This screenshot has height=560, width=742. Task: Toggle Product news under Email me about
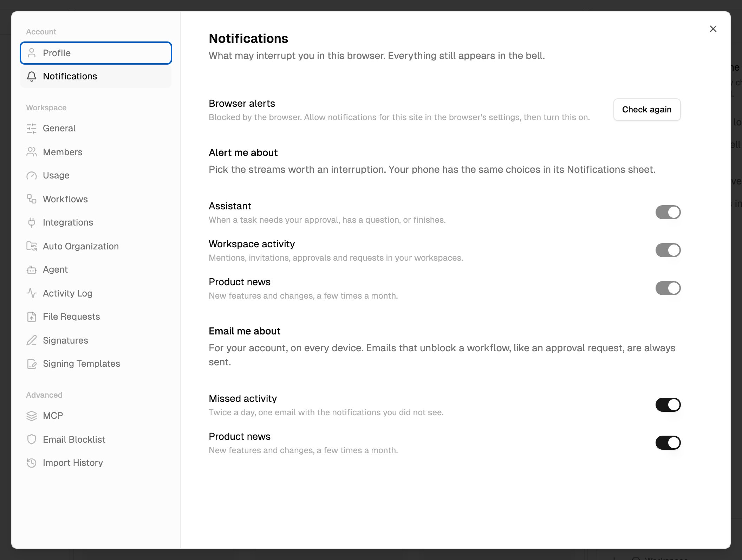pyautogui.click(x=668, y=443)
